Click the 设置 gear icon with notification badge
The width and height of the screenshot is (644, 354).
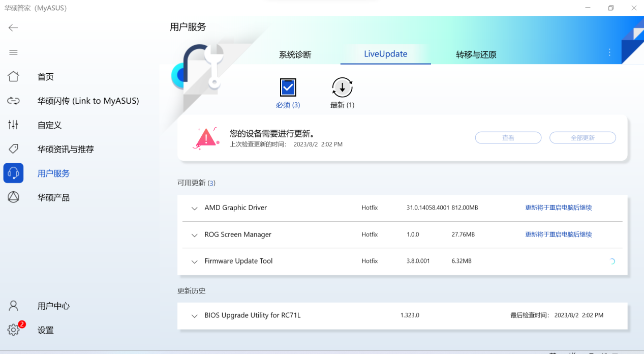point(13,330)
